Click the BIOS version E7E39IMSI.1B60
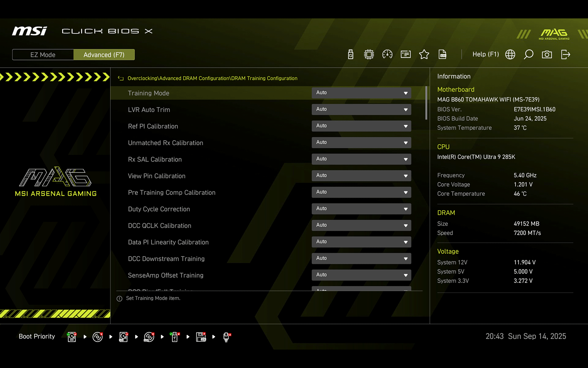Image resolution: width=588 pixels, height=368 pixels. [534, 109]
